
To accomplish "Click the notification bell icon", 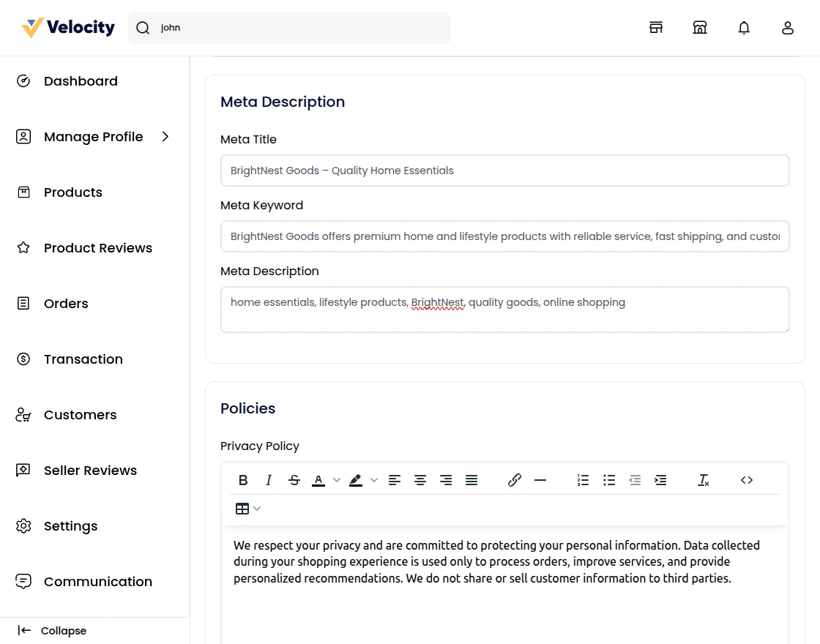I will coord(744,28).
